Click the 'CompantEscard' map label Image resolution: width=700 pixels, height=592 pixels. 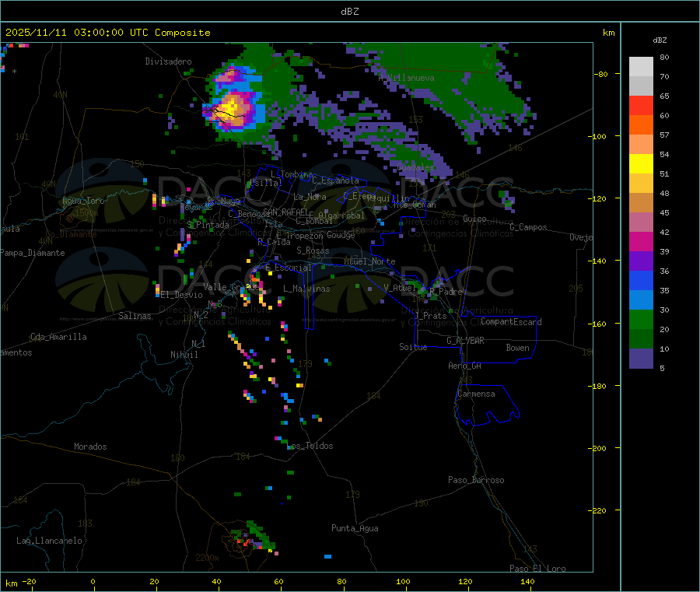coord(511,321)
